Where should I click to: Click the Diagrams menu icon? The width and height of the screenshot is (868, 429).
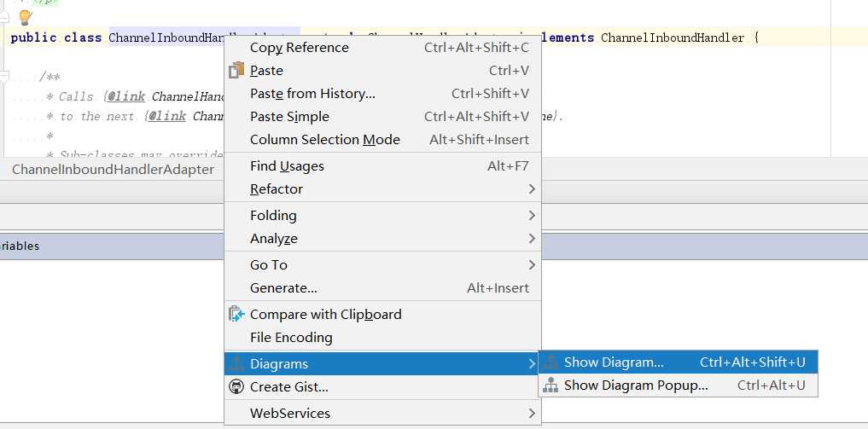[236, 364]
